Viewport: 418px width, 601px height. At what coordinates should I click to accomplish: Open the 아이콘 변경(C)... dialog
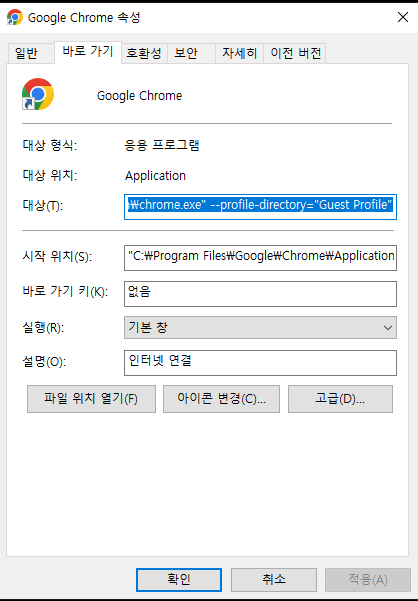[221, 399]
